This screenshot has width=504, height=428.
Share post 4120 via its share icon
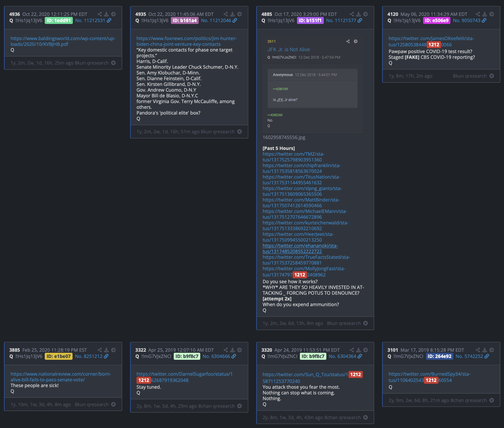(x=478, y=14)
